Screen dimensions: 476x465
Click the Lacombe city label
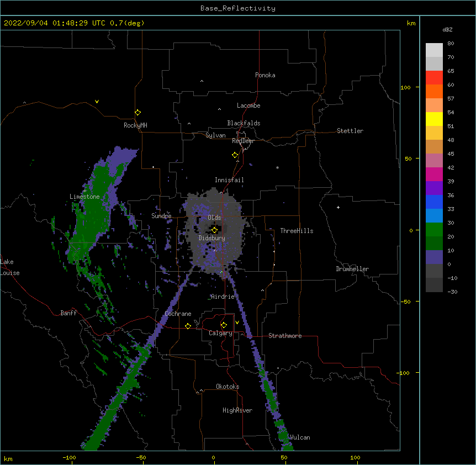pos(248,105)
